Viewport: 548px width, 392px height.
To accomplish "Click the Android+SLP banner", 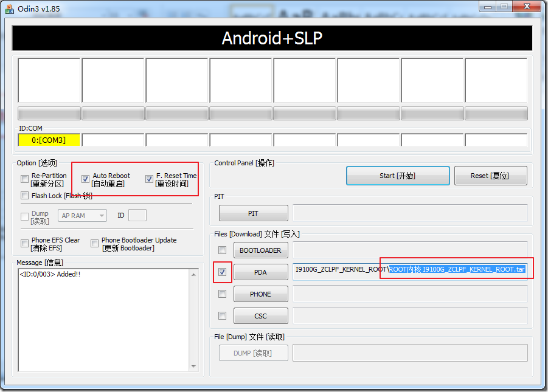I will [272, 38].
